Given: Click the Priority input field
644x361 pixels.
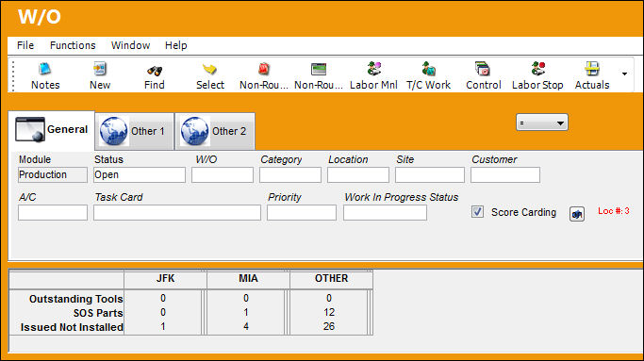Looking at the screenshot, I should (x=302, y=213).
